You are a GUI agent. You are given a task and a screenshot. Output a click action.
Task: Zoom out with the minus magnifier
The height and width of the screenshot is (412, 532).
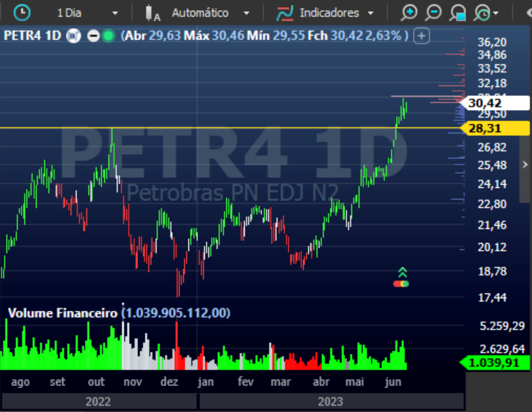point(433,13)
